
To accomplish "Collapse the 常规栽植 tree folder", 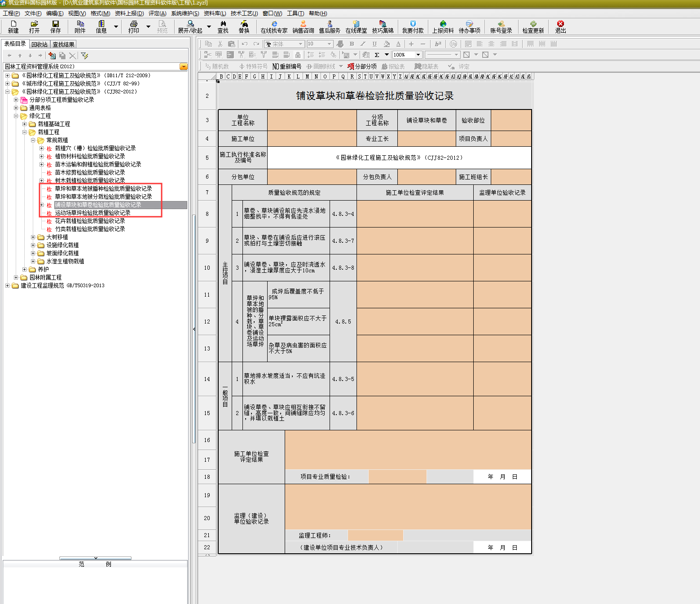I will pyautogui.click(x=33, y=140).
